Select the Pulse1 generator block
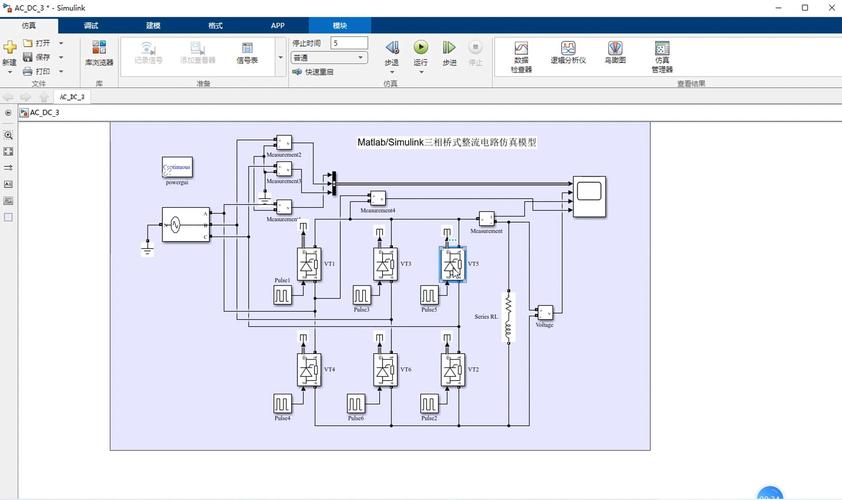 tap(282, 295)
